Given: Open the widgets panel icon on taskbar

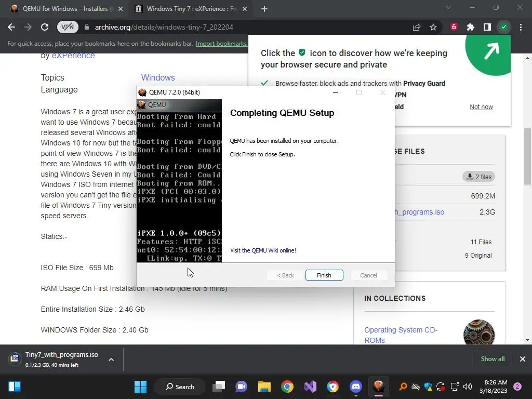Looking at the screenshot, I should (x=14, y=387).
